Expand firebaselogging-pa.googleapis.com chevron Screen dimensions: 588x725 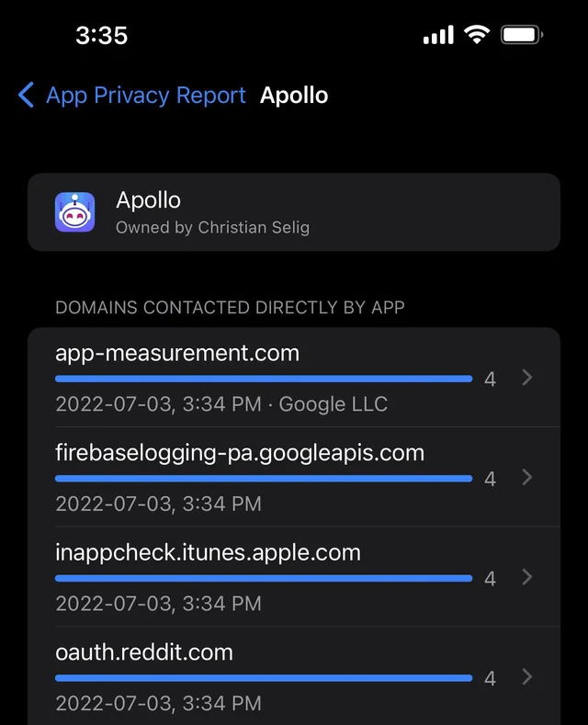pos(527,477)
